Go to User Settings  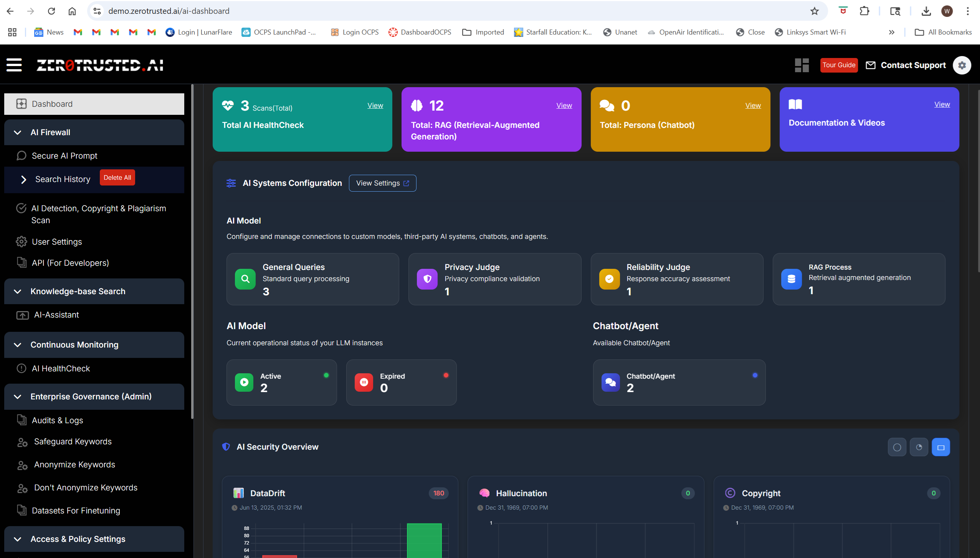click(x=57, y=242)
